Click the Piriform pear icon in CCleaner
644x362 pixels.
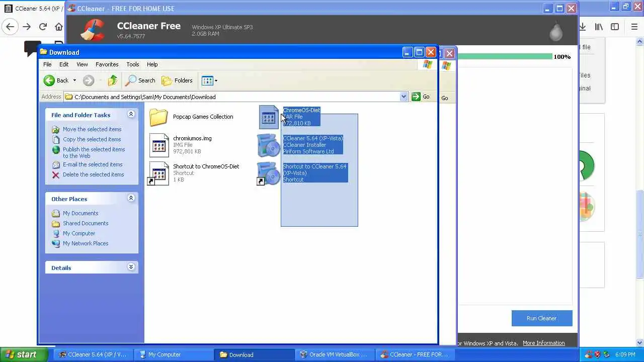coord(556,31)
